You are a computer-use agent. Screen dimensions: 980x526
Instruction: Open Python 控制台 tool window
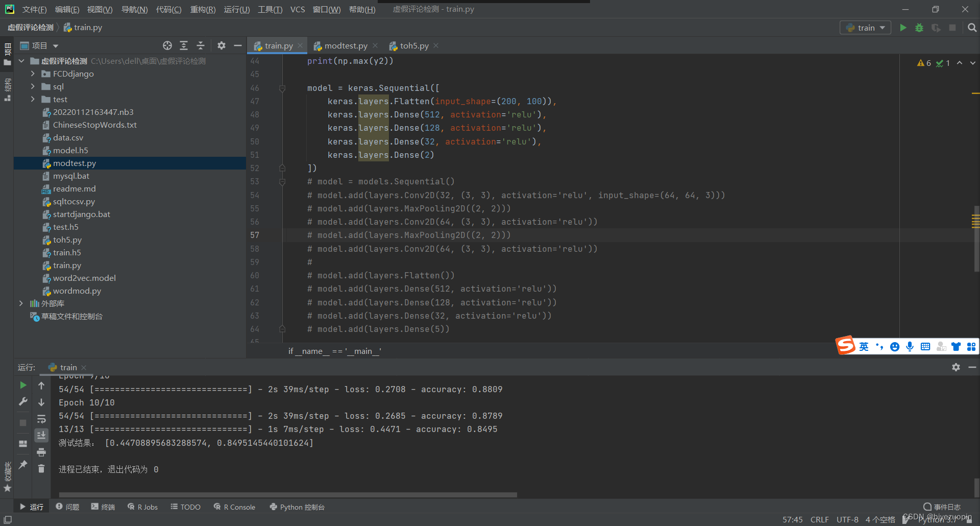(297, 507)
